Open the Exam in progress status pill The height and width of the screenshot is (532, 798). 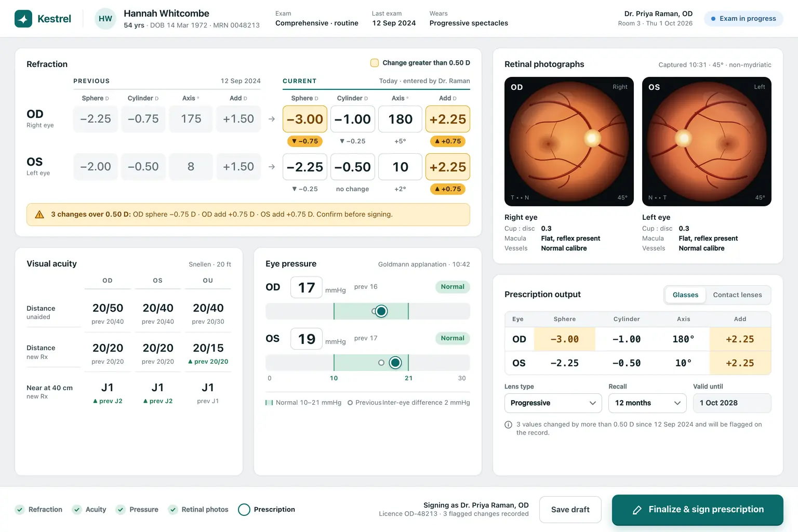[743, 19]
